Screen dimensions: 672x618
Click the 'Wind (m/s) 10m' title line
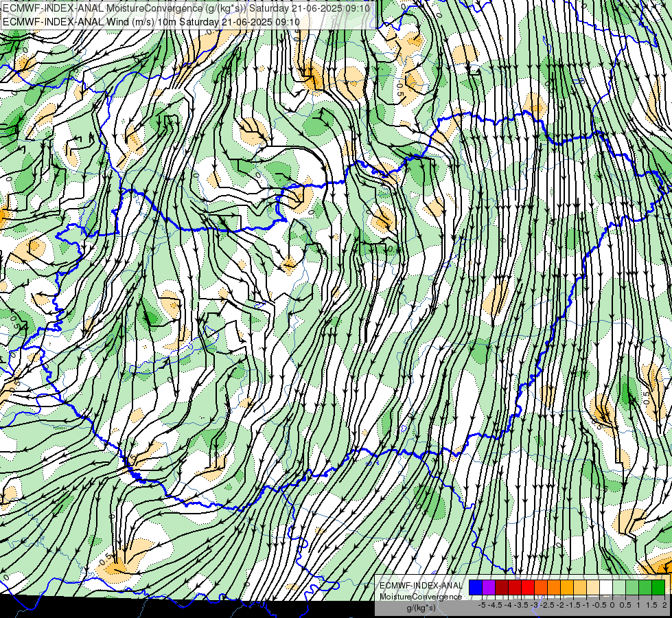coord(151,22)
